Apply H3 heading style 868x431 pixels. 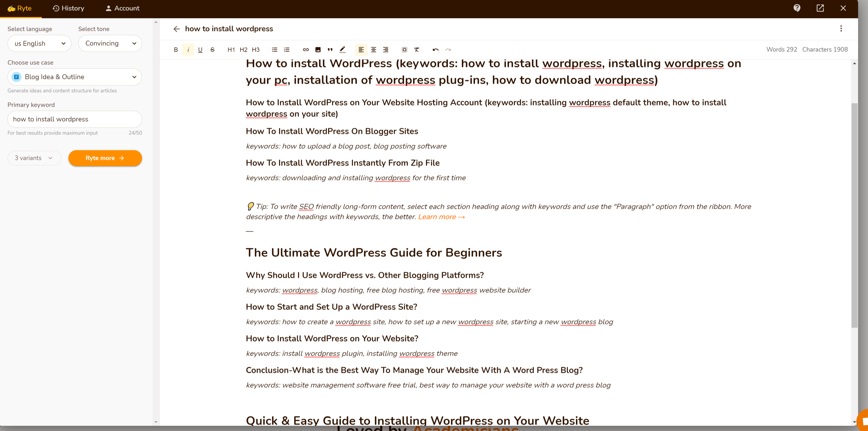(x=256, y=50)
